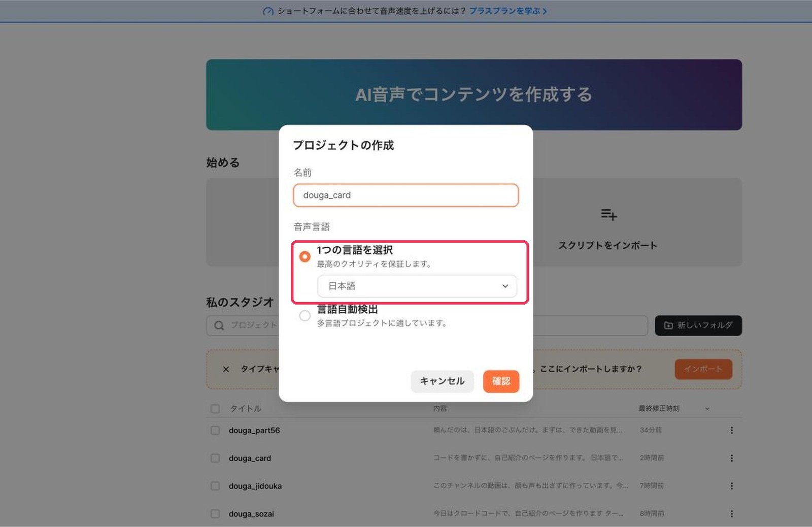Screen dimensions: 812x527
Task: Choose automatic language detection radio button
Action: (304, 316)
